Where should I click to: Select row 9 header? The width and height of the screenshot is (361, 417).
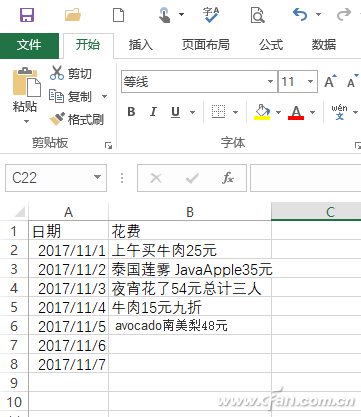pyautogui.click(x=14, y=383)
